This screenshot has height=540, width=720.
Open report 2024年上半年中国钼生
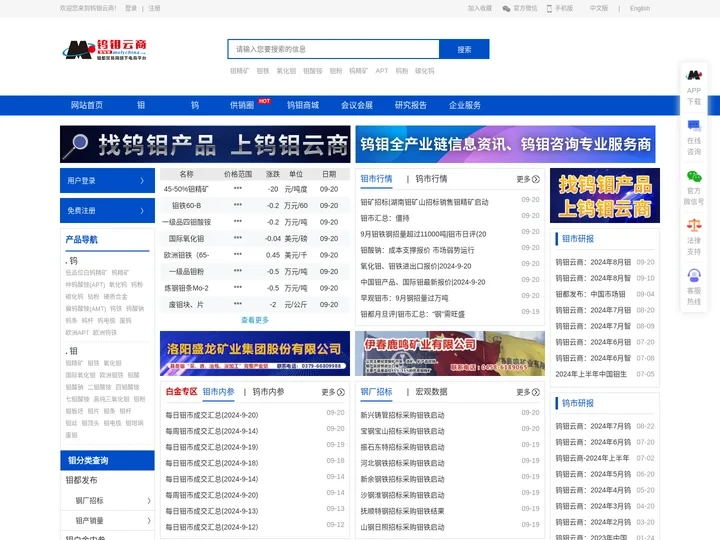[x=591, y=374]
